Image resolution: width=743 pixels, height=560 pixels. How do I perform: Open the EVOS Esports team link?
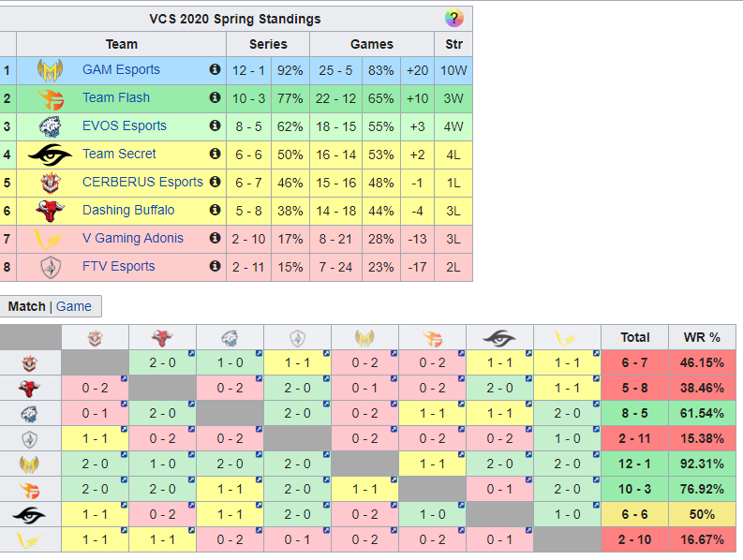(x=124, y=125)
